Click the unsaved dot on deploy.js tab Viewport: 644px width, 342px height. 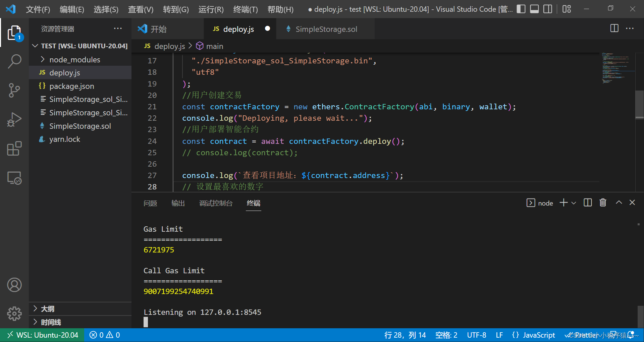point(267,28)
